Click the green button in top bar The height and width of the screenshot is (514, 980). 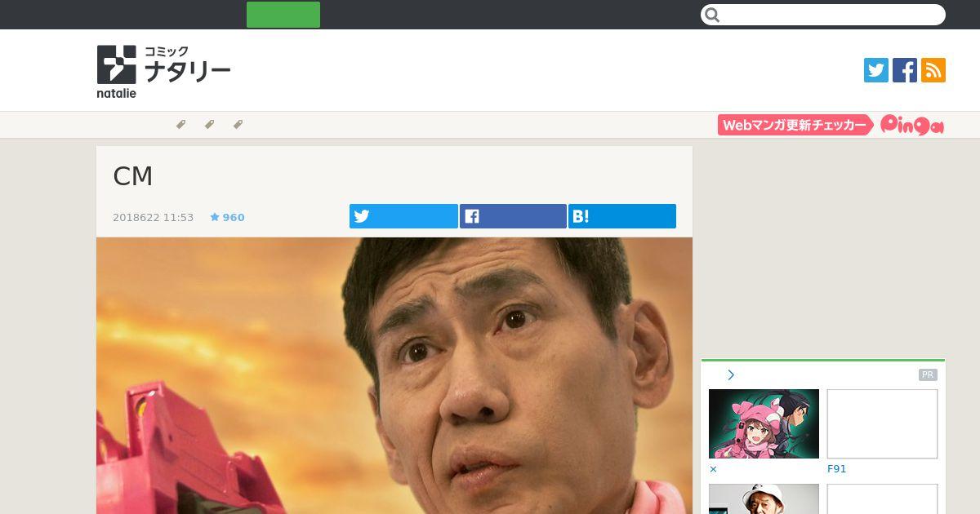[283, 15]
